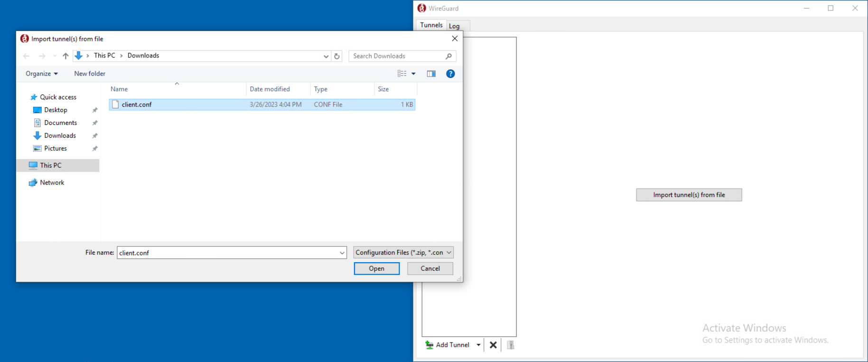The height and width of the screenshot is (362, 868).
Task: Open dialog Help with question mark
Action: (450, 74)
